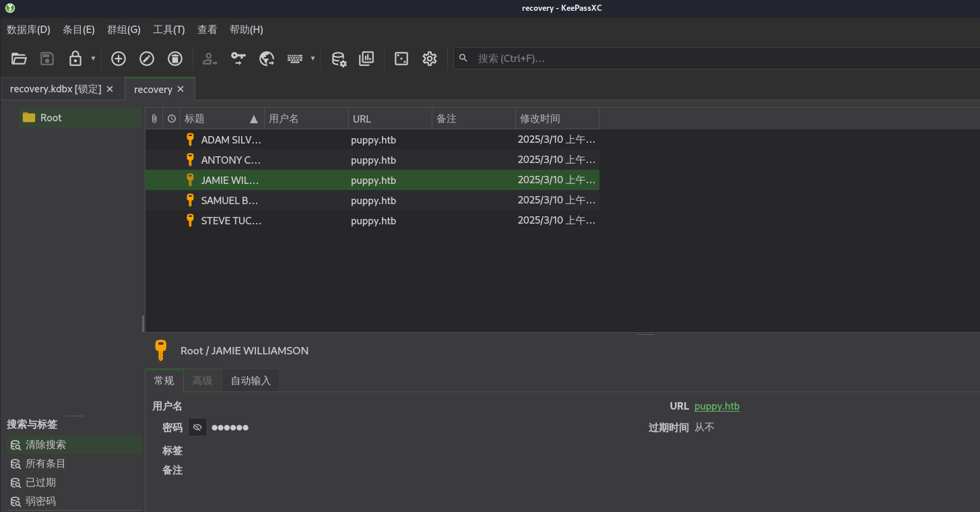Sort by expiry clock column header

click(x=172, y=119)
